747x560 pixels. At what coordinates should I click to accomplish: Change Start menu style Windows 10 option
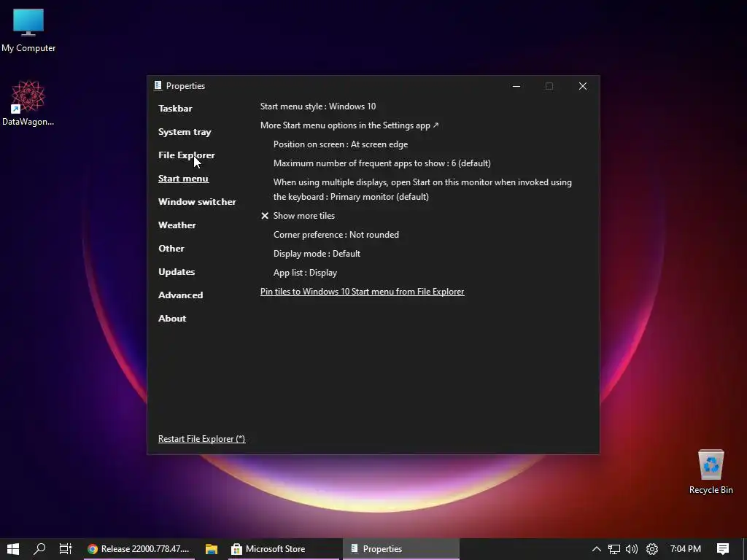click(x=318, y=106)
